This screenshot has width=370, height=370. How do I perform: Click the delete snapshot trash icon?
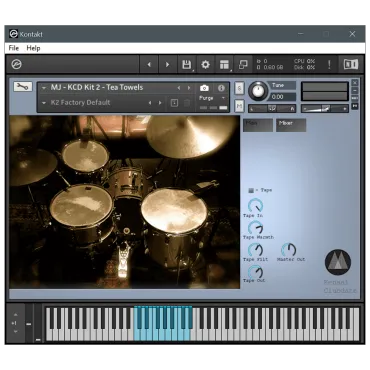[187, 103]
